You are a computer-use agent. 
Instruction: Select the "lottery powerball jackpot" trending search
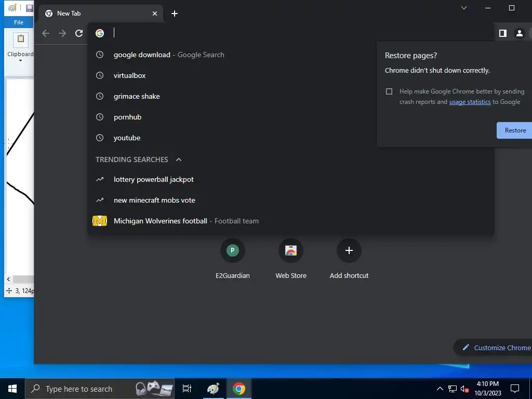pyautogui.click(x=290, y=179)
